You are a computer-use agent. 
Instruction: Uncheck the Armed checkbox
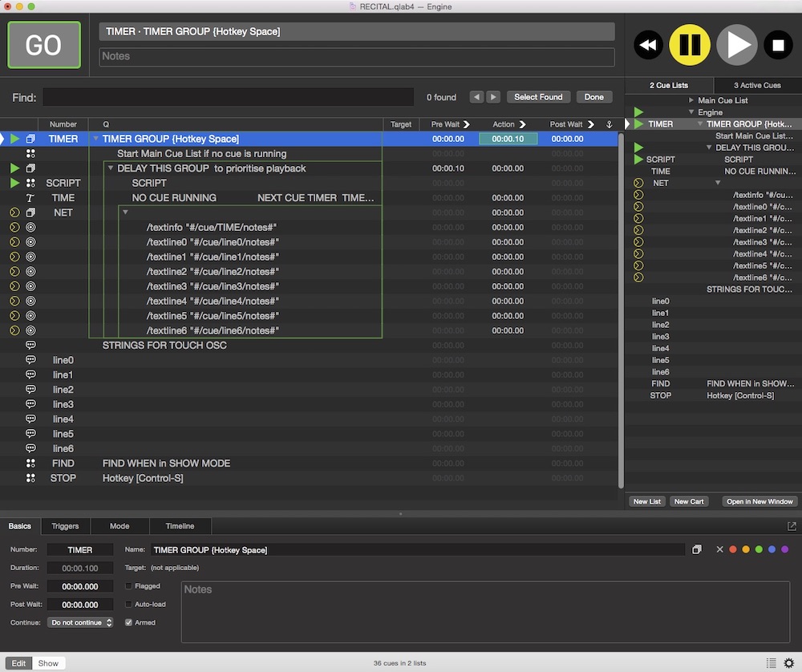129,622
